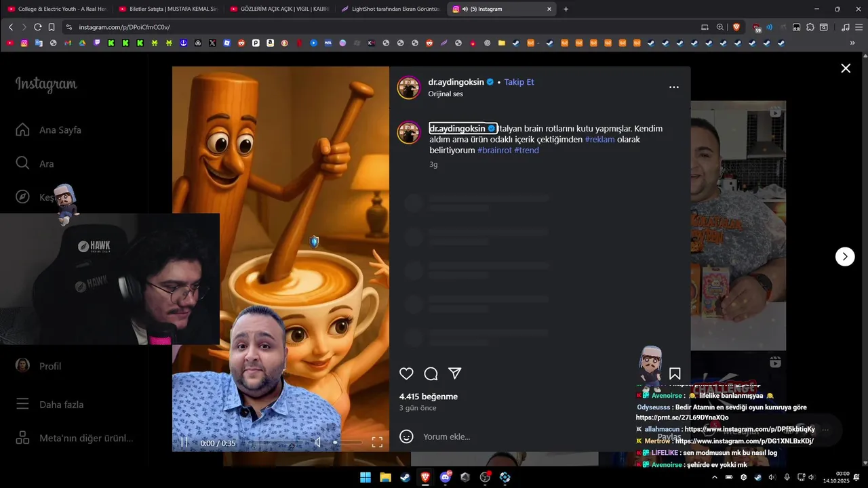Viewport: 868px width, 488px height.
Task: Open Orijinal ses audio link
Action: tap(446, 94)
